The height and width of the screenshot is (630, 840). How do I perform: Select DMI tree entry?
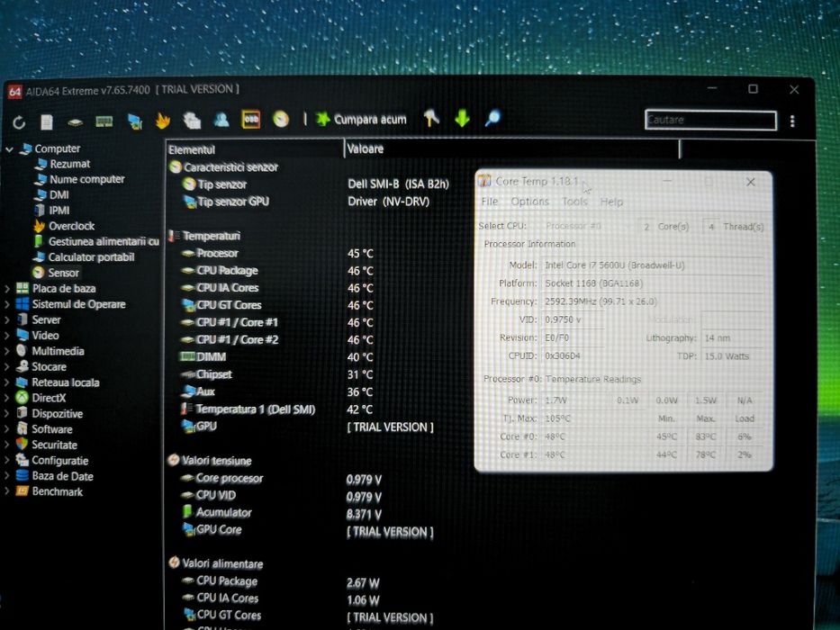point(59,195)
